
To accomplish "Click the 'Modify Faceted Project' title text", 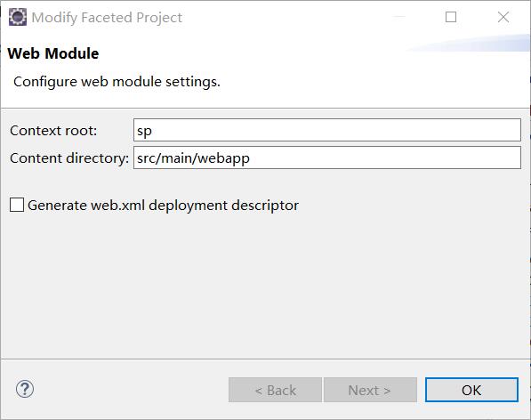I will pos(107,18).
